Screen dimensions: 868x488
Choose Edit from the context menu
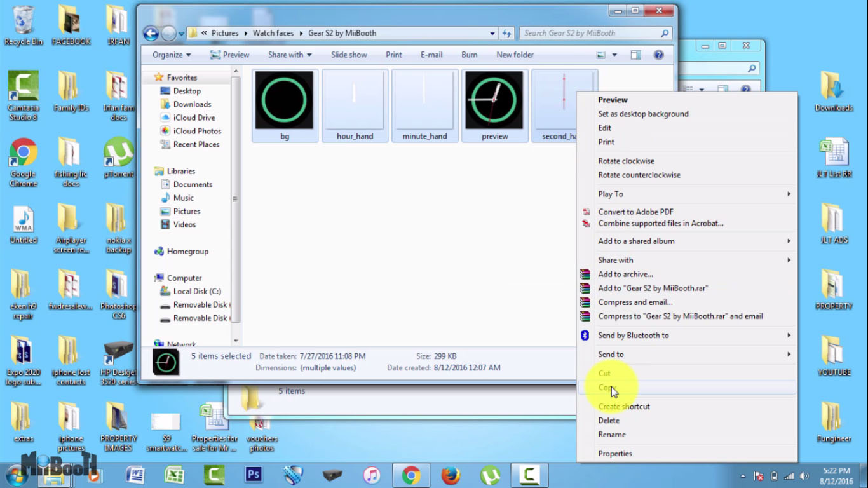604,128
